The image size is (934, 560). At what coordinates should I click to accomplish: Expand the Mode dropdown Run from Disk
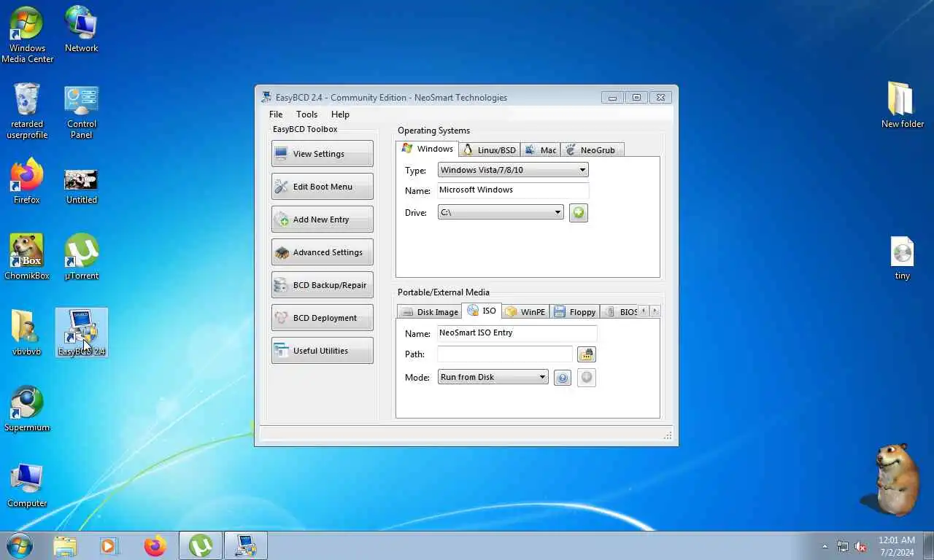point(493,377)
